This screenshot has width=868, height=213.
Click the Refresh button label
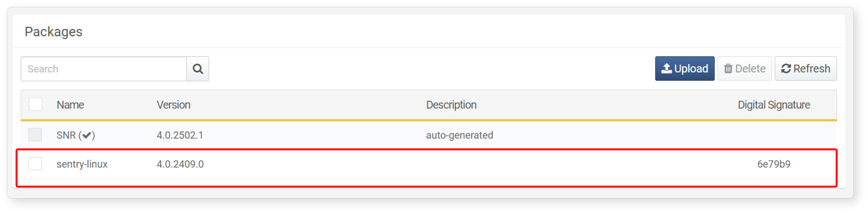(811, 69)
